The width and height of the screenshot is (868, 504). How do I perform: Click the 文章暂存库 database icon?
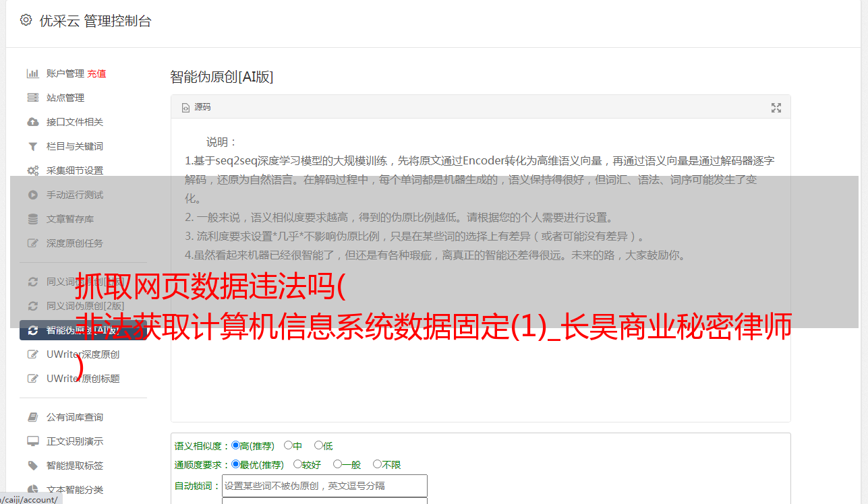coord(32,219)
